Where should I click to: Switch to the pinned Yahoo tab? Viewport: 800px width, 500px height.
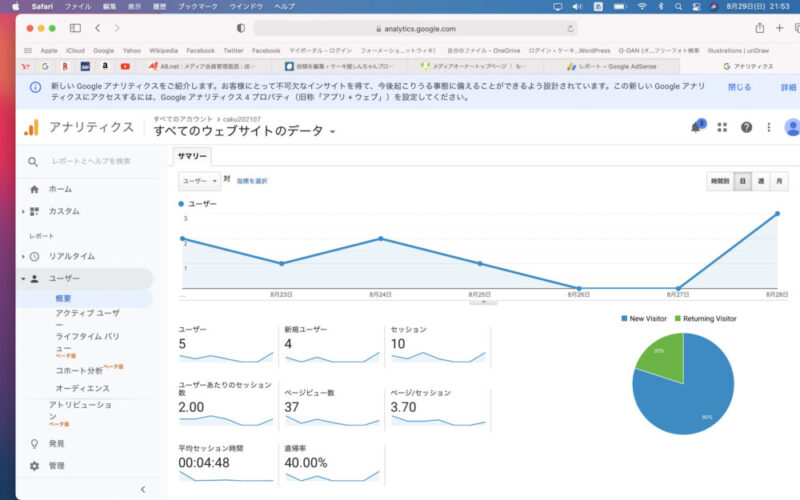(x=26, y=66)
